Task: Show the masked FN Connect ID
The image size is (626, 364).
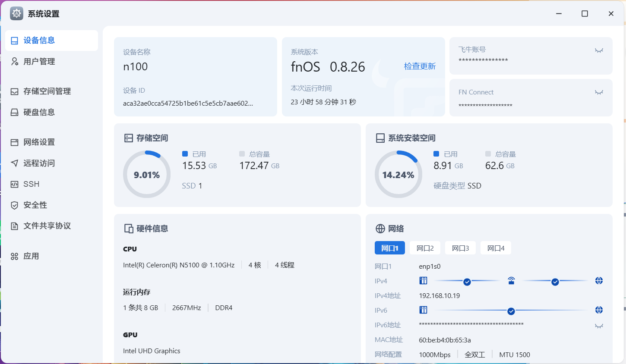Action: [599, 92]
